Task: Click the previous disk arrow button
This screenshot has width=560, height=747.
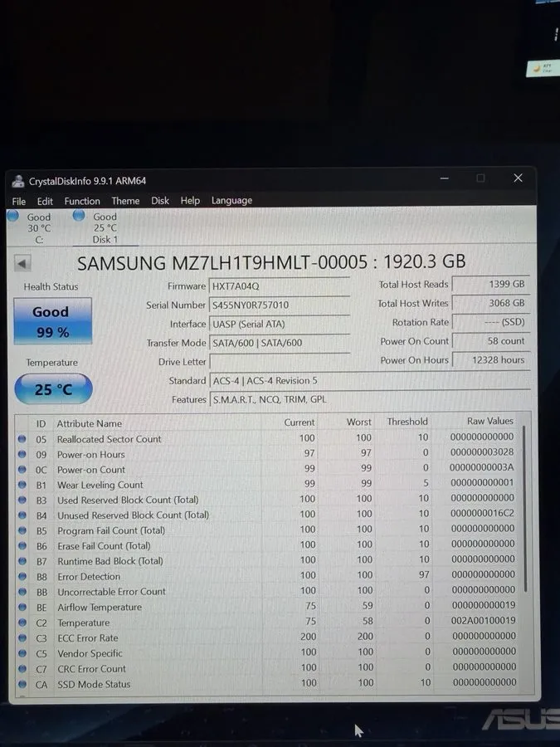Action: pyautogui.click(x=22, y=263)
